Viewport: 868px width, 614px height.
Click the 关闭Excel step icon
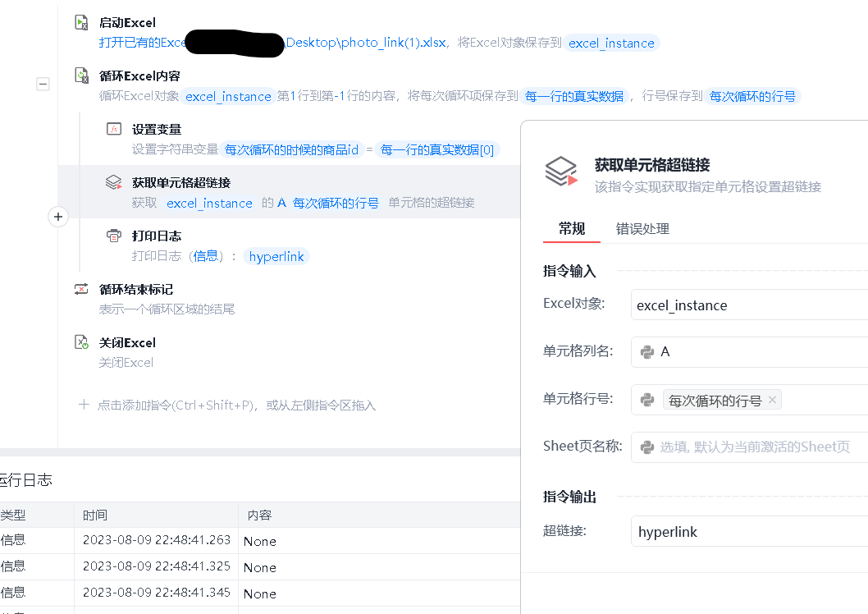tap(81, 343)
